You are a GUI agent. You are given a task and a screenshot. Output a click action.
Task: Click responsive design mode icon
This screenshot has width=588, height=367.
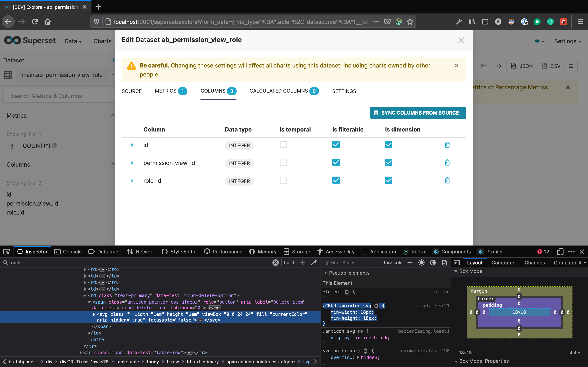560,252
